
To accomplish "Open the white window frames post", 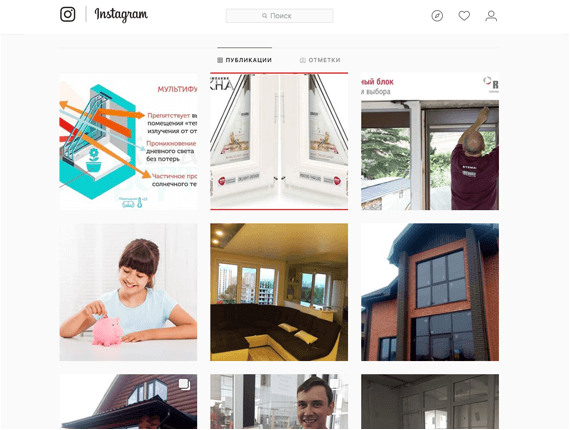I will (279, 141).
